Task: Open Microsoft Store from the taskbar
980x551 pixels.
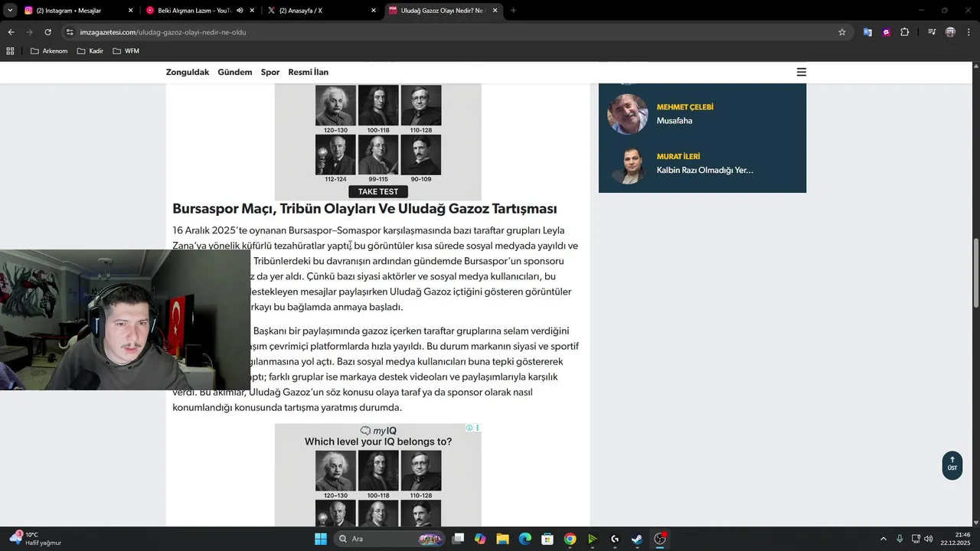Action: pyautogui.click(x=547, y=539)
